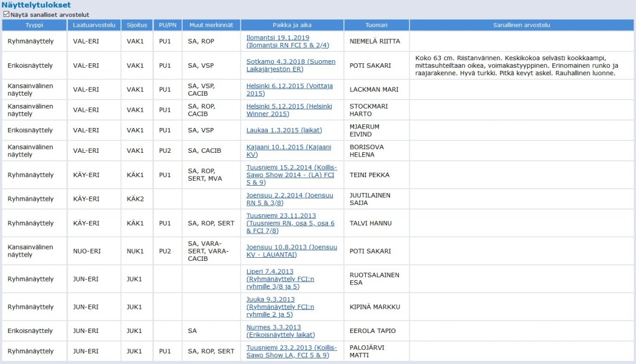Viewport: 636px width, 364px height.
Task: Open the Nurmes 3.3.2013 show link
Action: click(273, 327)
